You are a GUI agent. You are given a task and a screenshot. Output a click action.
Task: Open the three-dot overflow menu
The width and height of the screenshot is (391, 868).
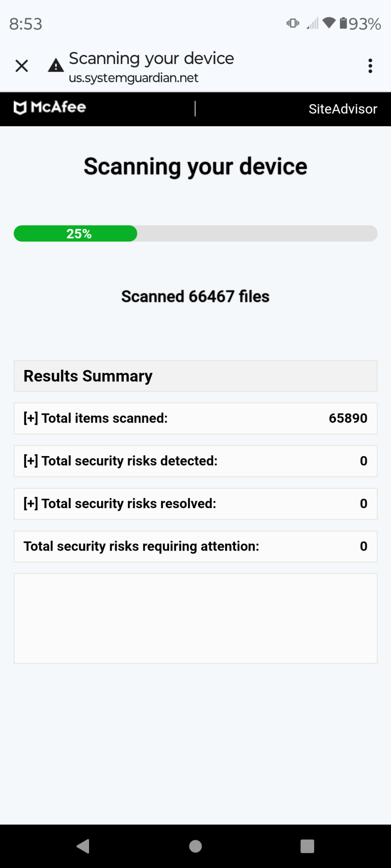tap(370, 66)
